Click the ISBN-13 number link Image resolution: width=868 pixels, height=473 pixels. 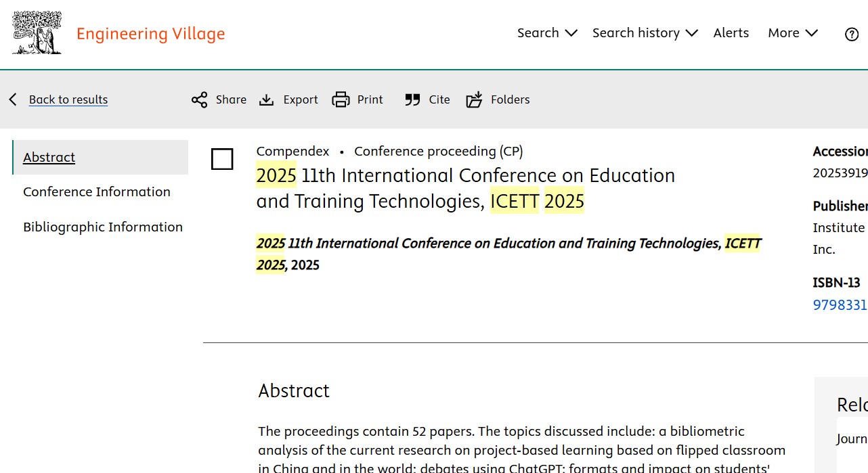pos(840,305)
